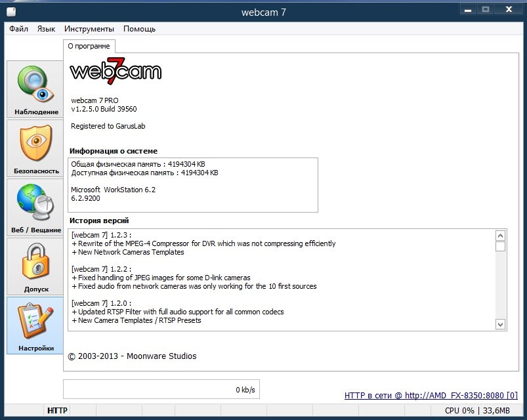Open the HTTP в сети server link

point(431,396)
